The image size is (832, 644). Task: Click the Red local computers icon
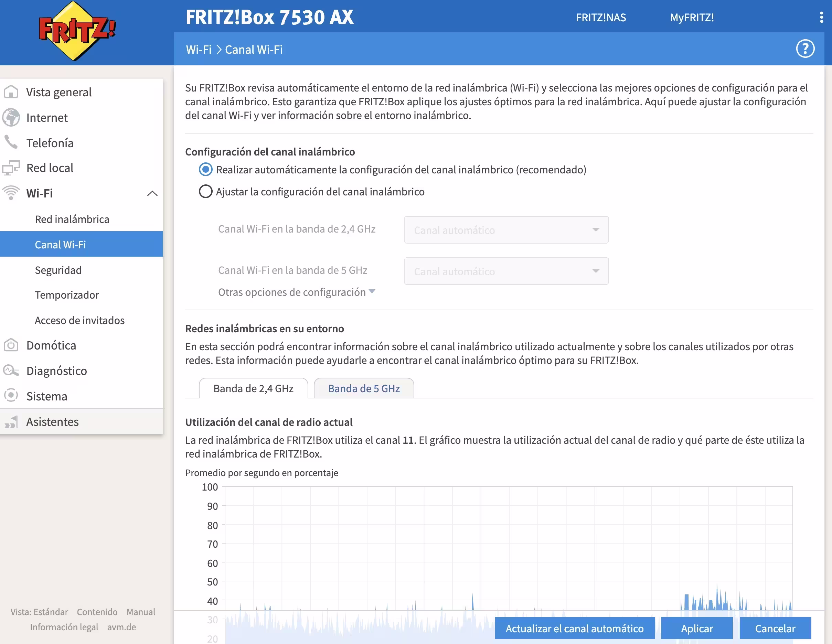coord(11,168)
